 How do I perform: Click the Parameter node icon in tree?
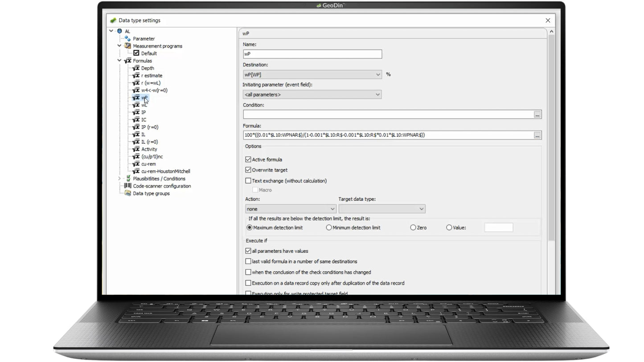pos(127,39)
